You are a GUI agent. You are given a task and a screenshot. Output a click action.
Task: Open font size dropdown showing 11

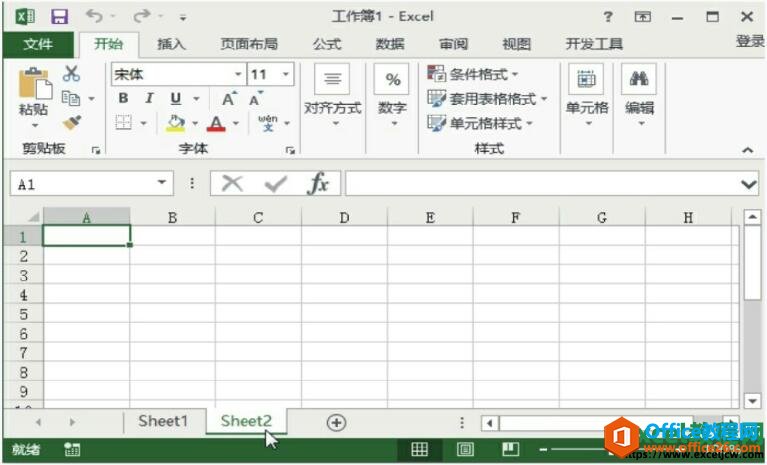click(286, 74)
